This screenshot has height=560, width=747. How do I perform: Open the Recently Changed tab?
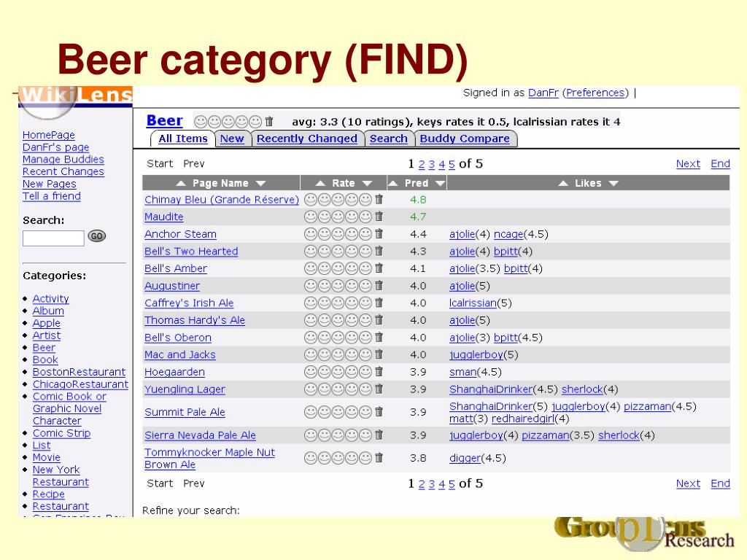pyautogui.click(x=307, y=139)
